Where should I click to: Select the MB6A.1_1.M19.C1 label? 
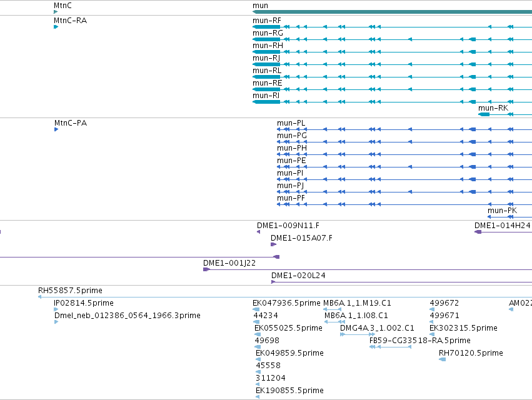[357, 303]
